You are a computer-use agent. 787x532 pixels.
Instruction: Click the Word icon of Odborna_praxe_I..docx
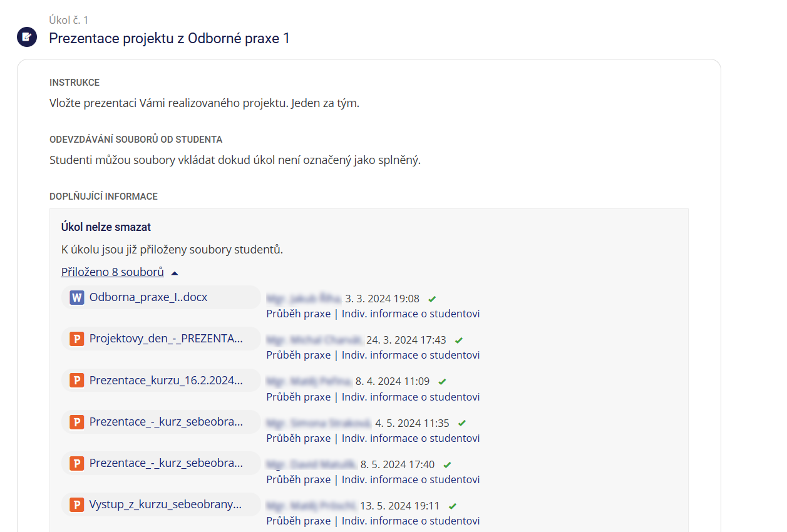click(x=77, y=297)
